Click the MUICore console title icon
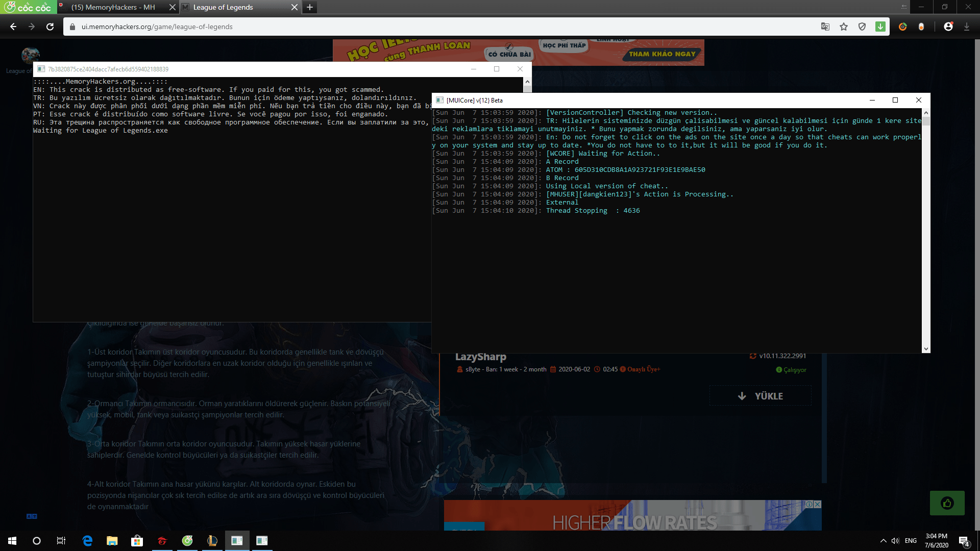980x551 pixels. pos(439,100)
